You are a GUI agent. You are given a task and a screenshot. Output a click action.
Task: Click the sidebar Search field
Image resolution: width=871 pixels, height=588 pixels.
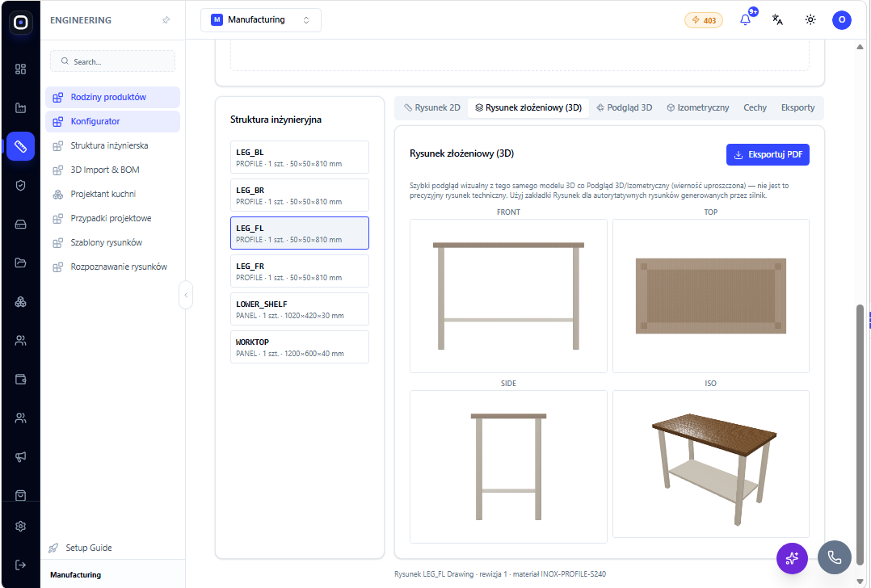click(113, 61)
